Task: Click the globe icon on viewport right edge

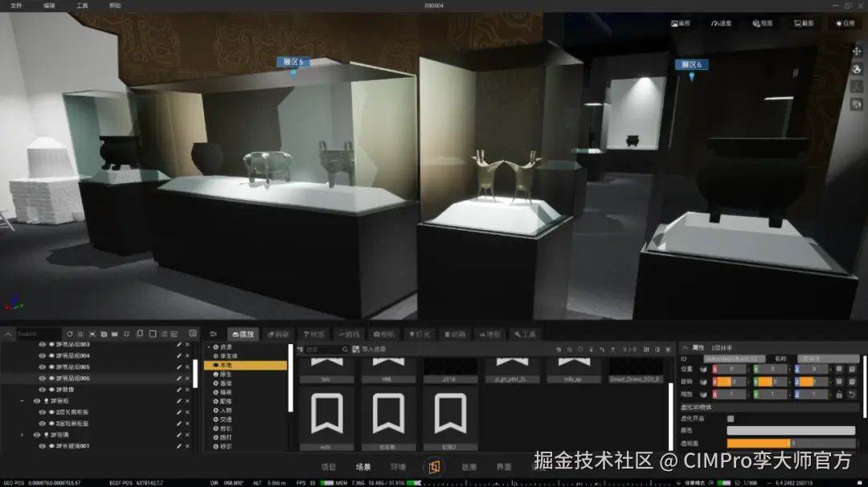Action: point(857,69)
